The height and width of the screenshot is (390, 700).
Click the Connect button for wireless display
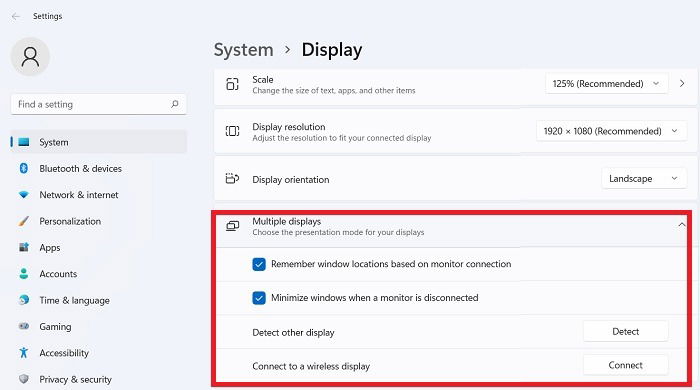tap(625, 365)
